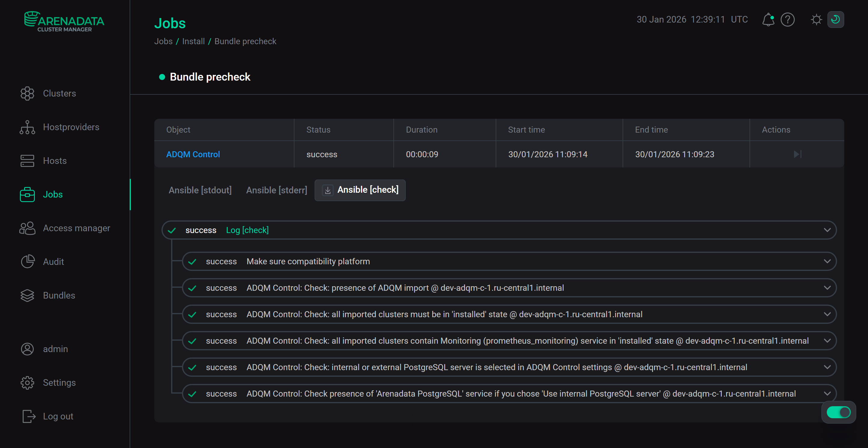Expand 'Make sure compatibility platform' check

(827, 261)
